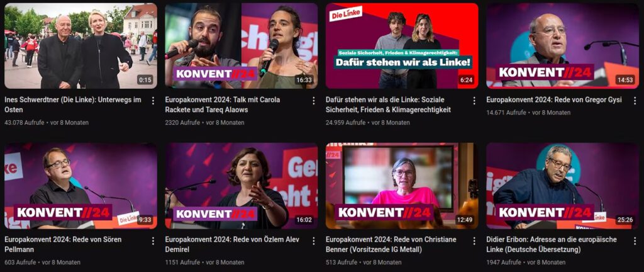Open three-dot menu for Gregor Gysi speech
644x272 pixels.
tap(635, 101)
